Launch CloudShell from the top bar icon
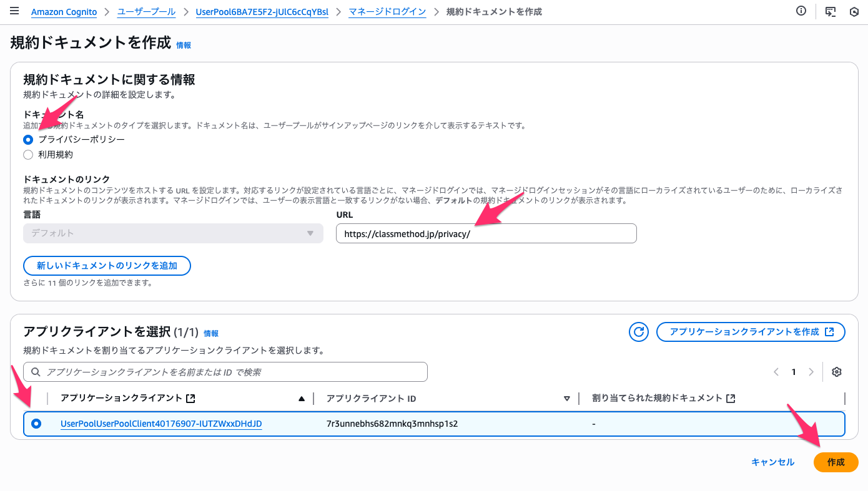 pos(831,12)
